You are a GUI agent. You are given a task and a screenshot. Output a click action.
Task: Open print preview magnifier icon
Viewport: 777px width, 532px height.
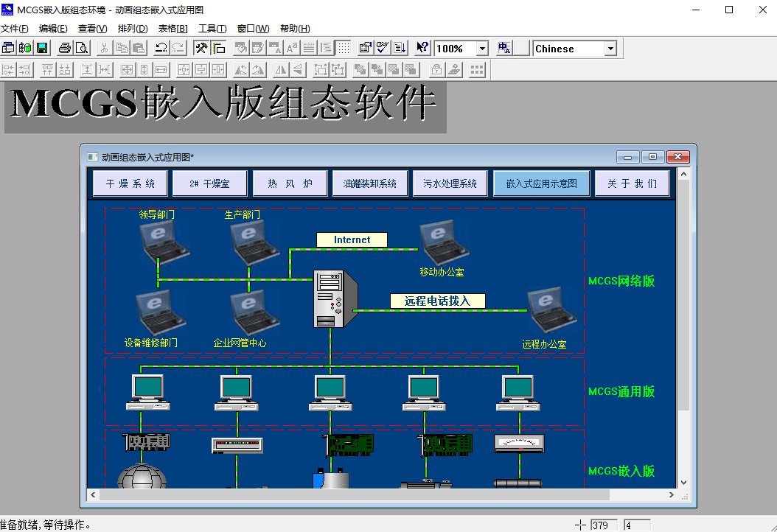pos(82,48)
